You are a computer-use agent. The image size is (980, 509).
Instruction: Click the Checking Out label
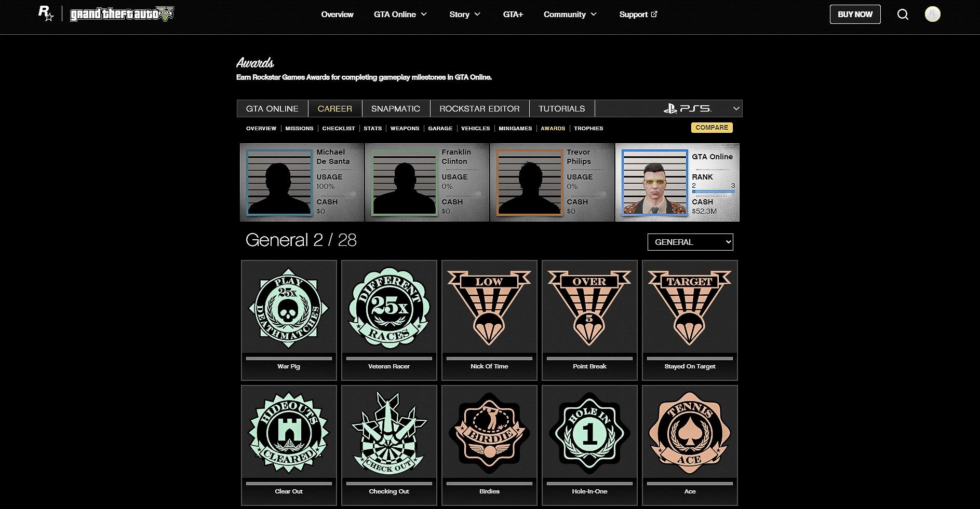pyautogui.click(x=389, y=491)
